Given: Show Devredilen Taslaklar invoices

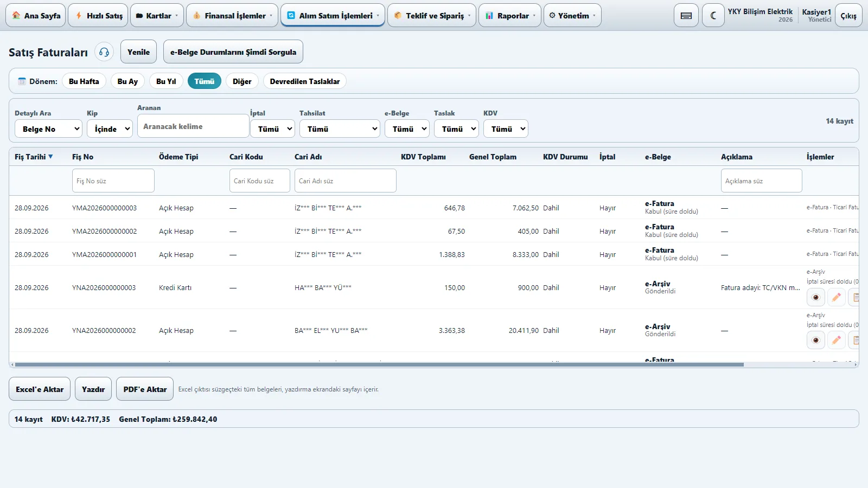Looking at the screenshot, I should [305, 81].
